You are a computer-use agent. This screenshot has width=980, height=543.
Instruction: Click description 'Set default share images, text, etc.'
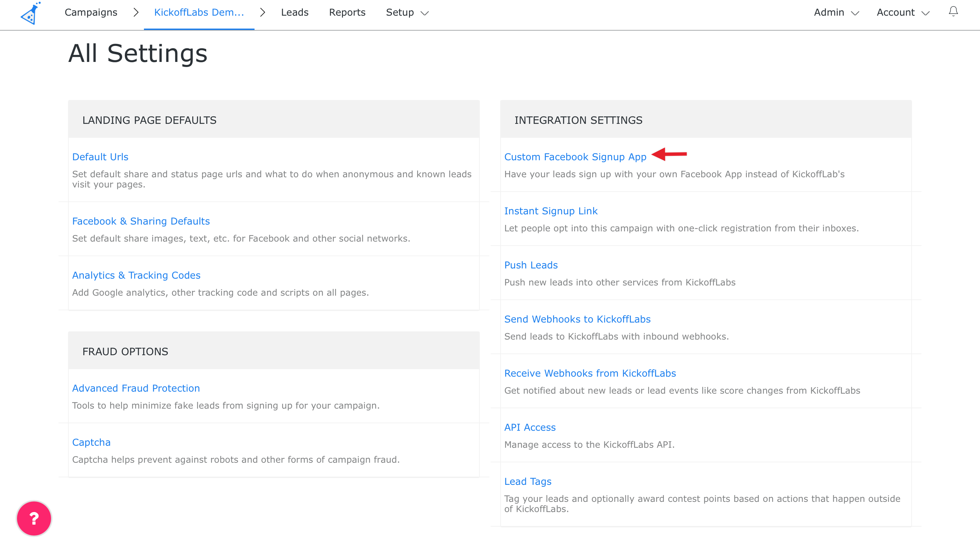[241, 238]
